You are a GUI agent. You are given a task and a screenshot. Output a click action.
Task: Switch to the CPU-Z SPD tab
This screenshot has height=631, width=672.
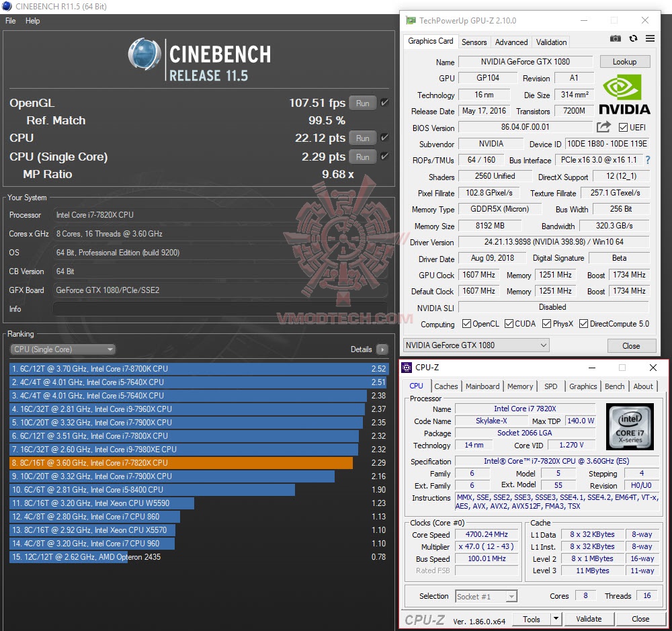pos(551,386)
